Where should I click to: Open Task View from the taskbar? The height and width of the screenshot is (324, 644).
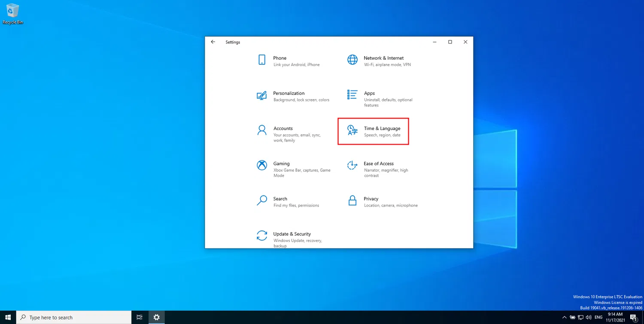point(140,317)
